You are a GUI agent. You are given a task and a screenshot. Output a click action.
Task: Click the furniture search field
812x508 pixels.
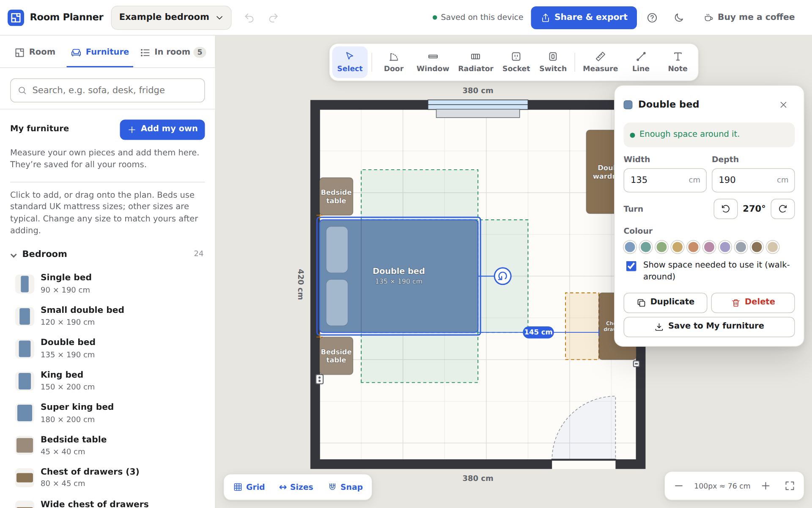point(107,90)
